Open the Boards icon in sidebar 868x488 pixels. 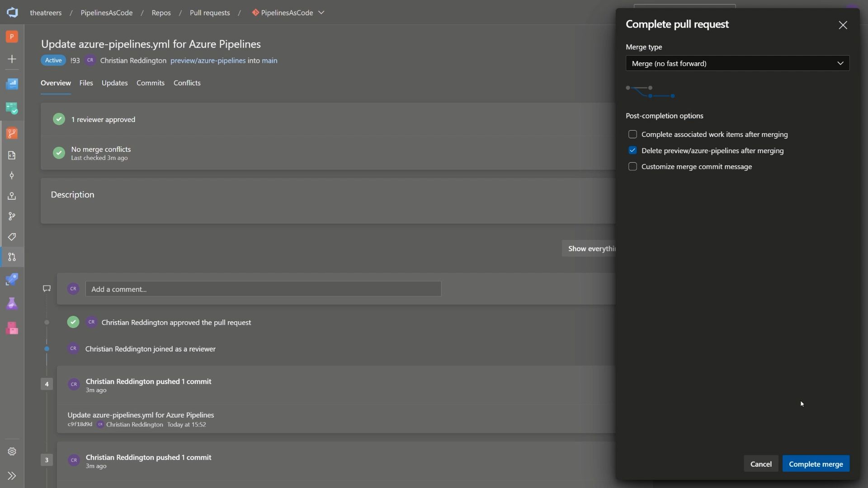12,108
